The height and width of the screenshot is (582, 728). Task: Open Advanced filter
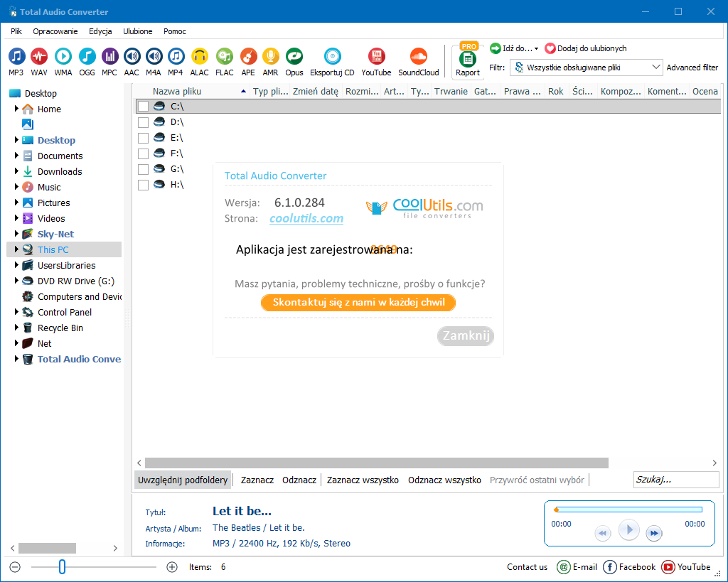coord(692,68)
